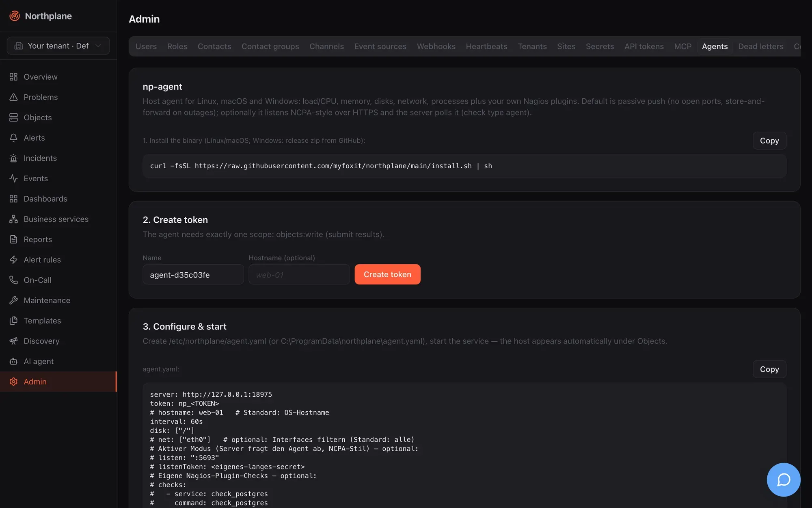The height and width of the screenshot is (508, 812).
Task: Switch to the Contact groups tab
Action: (x=270, y=46)
